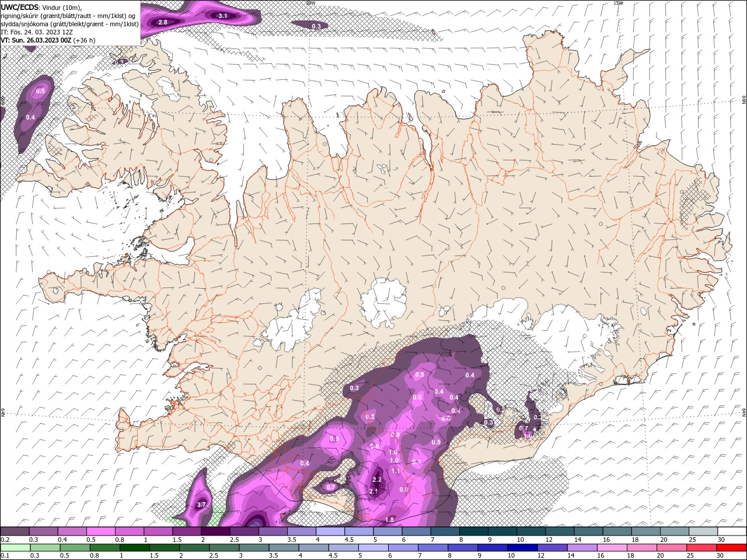This screenshot has height=560, width=747.
Task: Pick the 1.5–2 magenta-purple snow legend swatch
Action: [187, 531]
